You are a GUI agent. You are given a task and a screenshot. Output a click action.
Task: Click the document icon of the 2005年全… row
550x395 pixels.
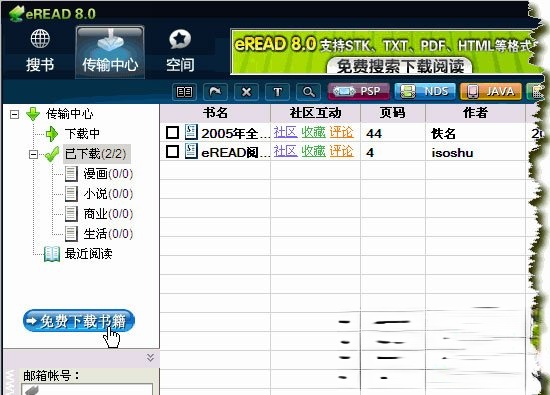pos(191,132)
